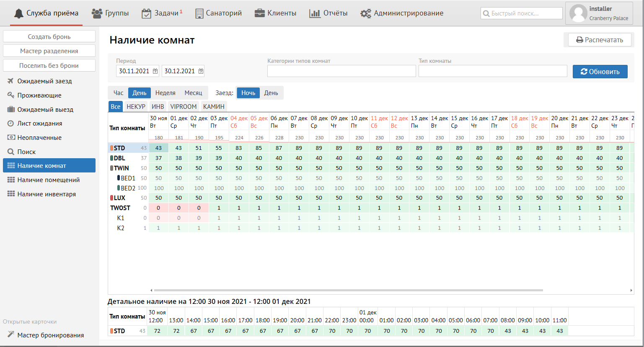
Task: Click the magic wand Мастер бронирования icon
Action: 11,335
